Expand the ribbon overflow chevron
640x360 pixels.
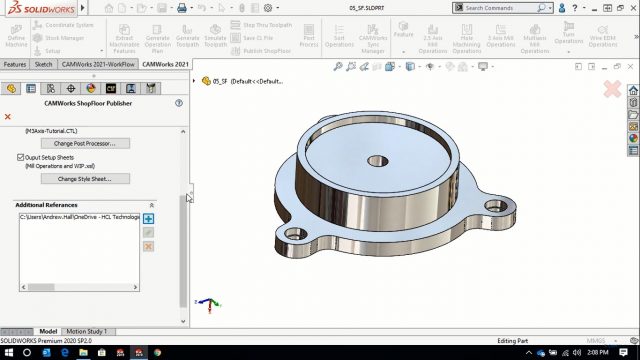[636, 37]
